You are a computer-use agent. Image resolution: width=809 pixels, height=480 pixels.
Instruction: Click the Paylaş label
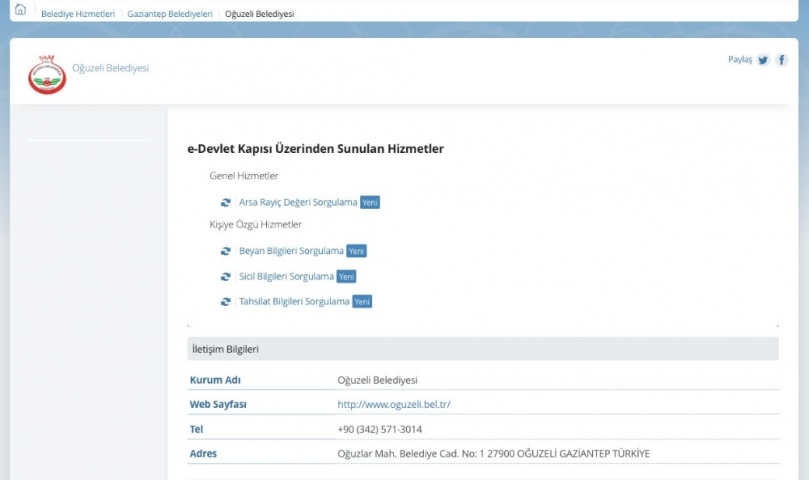pos(740,60)
